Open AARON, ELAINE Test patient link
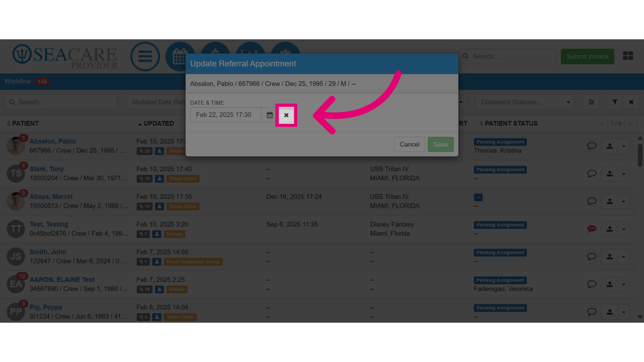 tap(62, 280)
